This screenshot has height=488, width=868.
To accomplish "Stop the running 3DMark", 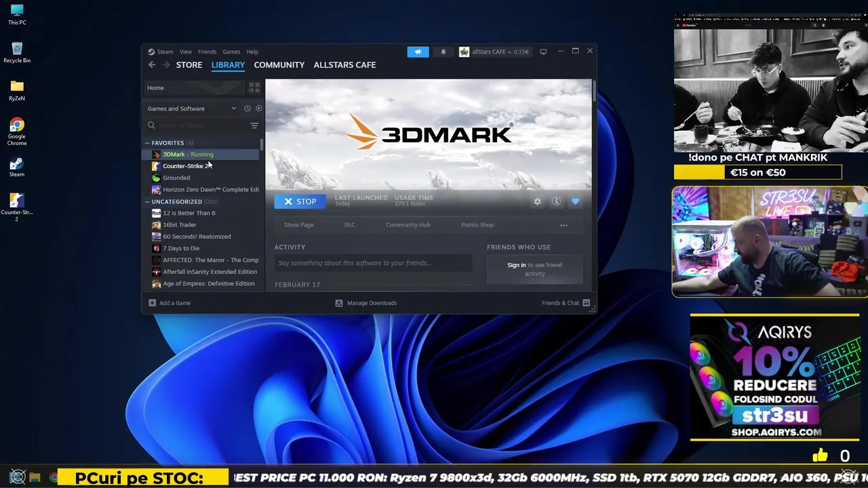I will (x=300, y=201).
